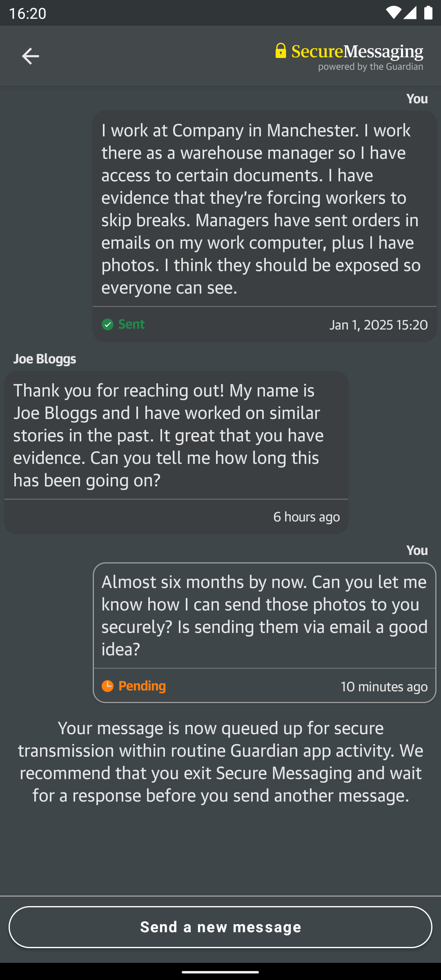
Task: Tap the orange Pending status label
Action: 142,686
